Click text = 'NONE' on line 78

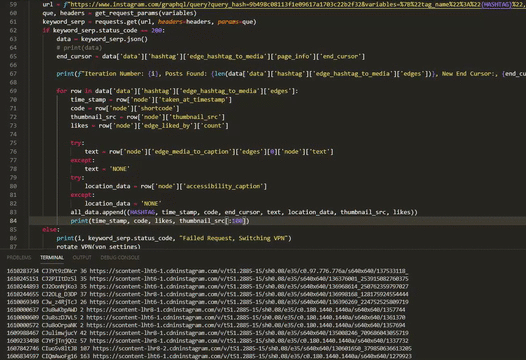click(107, 169)
